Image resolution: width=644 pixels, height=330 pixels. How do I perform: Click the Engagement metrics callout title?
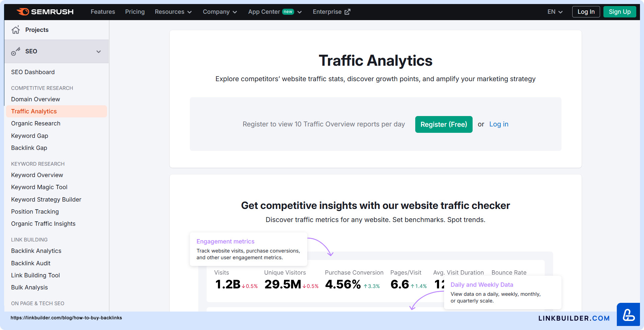click(x=225, y=241)
